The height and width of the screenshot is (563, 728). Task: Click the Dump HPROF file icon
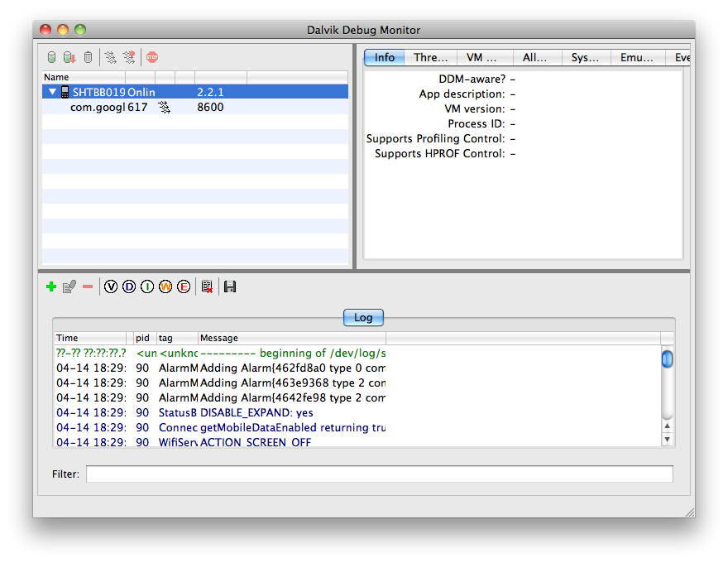pyautogui.click(x=69, y=57)
